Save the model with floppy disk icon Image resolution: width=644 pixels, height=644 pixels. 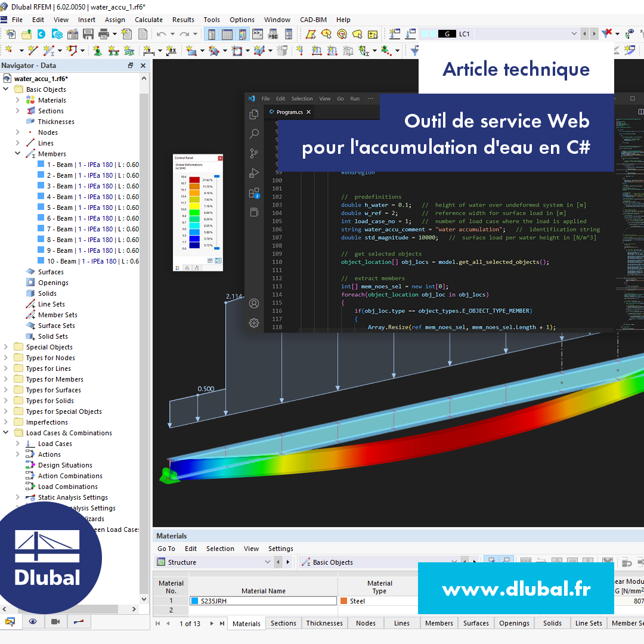[88, 34]
